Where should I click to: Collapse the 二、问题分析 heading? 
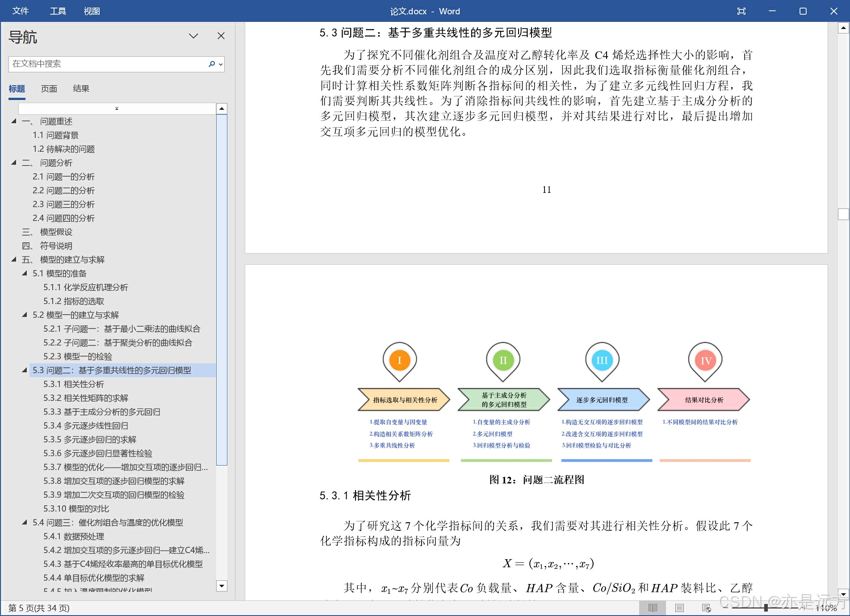(x=14, y=162)
